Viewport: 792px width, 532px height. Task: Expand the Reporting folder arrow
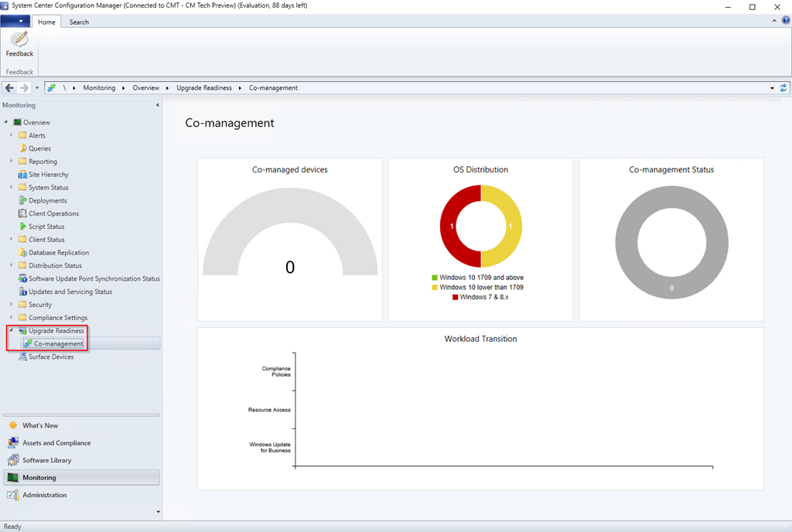pos(12,162)
